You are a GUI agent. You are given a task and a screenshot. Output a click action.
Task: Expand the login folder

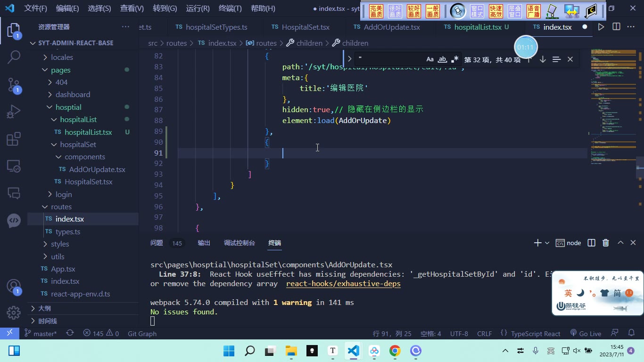click(64, 194)
